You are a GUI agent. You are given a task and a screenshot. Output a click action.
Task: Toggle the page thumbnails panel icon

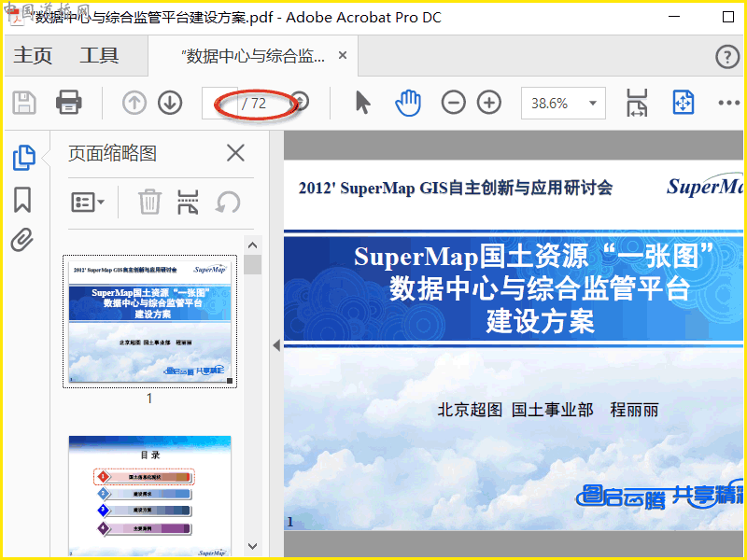[x=24, y=158]
